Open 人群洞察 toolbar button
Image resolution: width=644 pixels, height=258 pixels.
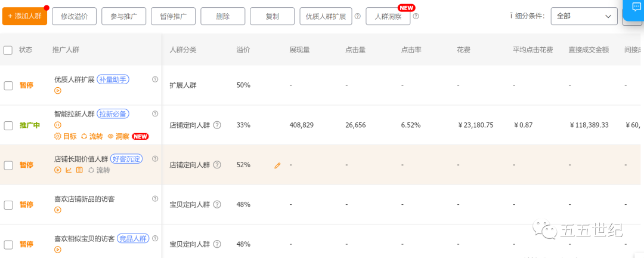tap(388, 17)
